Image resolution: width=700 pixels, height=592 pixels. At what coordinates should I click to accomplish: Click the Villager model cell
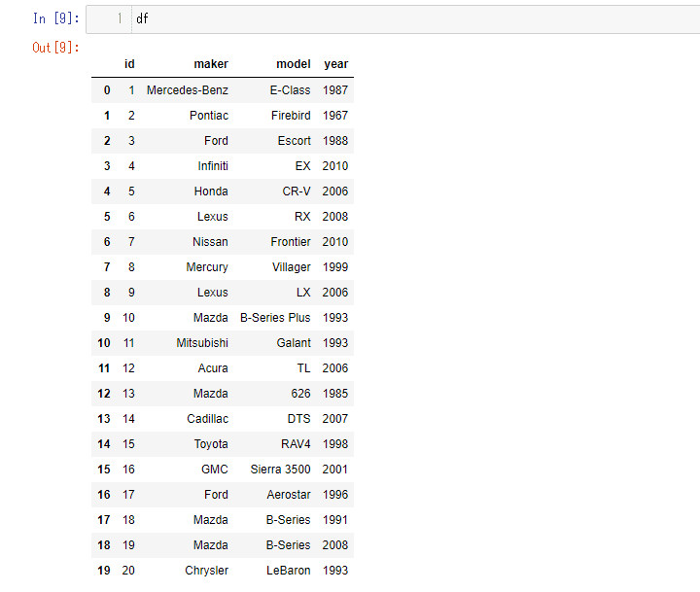[x=292, y=267]
